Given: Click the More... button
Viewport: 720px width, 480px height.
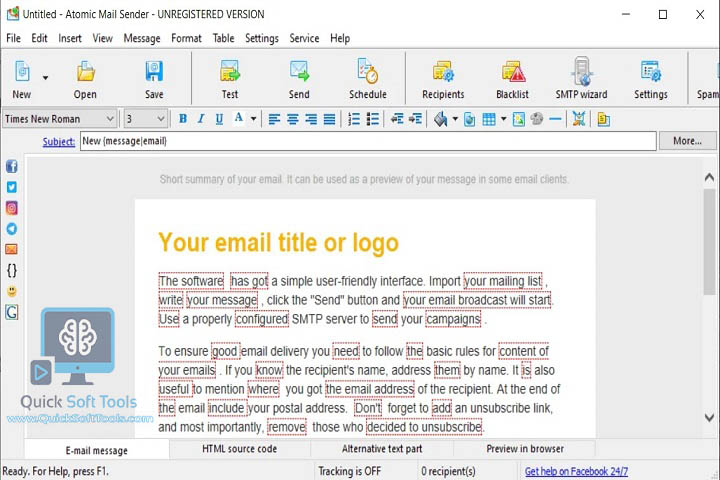Looking at the screenshot, I should coord(687,141).
